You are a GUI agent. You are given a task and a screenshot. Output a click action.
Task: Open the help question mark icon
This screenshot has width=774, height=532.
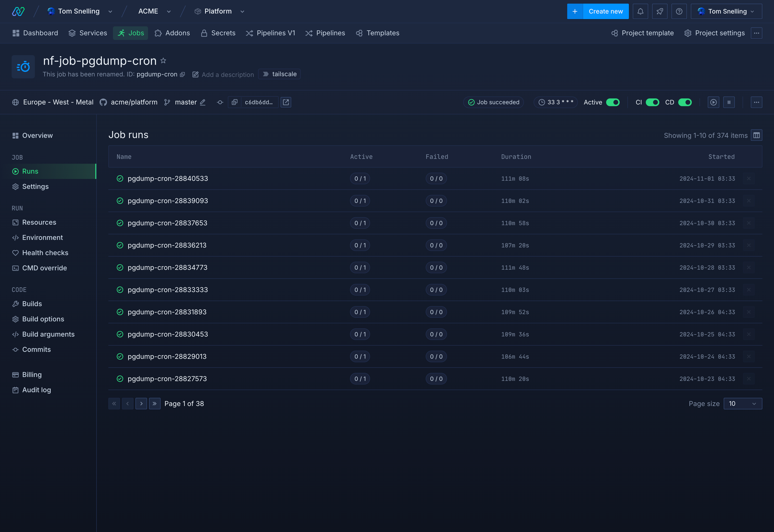click(x=679, y=11)
